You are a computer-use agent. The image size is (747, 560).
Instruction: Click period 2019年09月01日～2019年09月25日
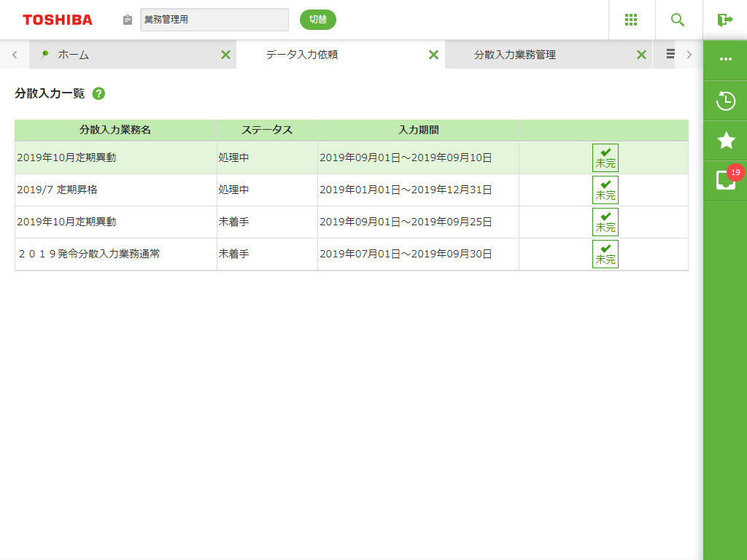(x=406, y=222)
